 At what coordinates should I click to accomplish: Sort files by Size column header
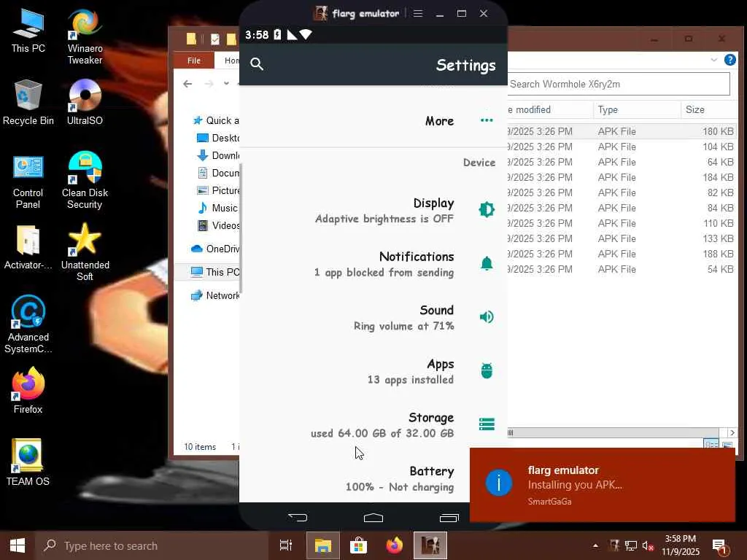point(709,109)
